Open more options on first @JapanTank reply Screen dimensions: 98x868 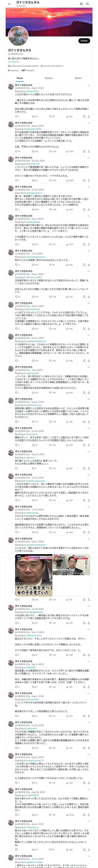(89, 85)
